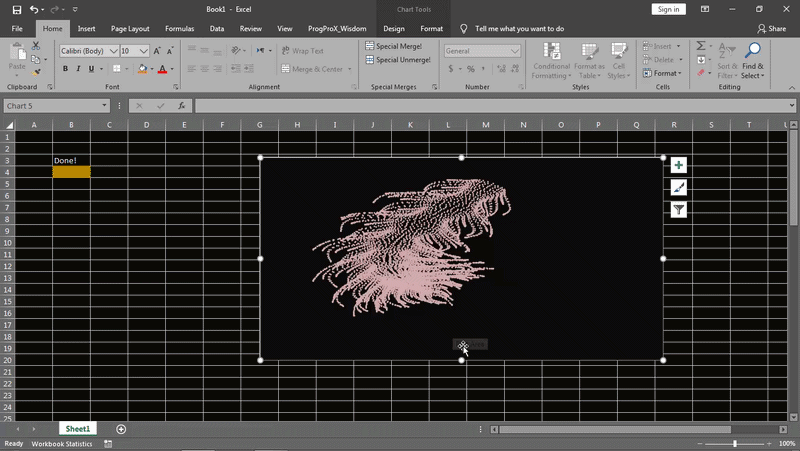Click the Cut scissors icon

click(36, 46)
